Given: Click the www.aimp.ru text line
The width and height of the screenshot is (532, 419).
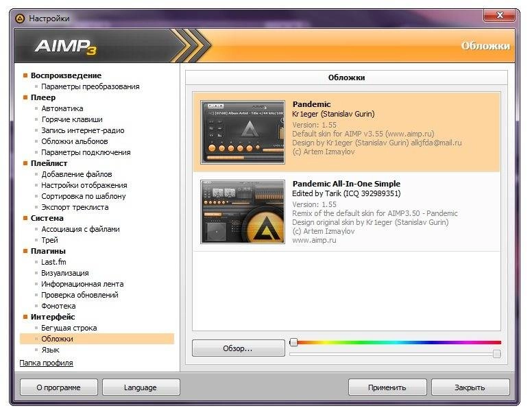Looking at the screenshot, I should [x=314, y=240].
